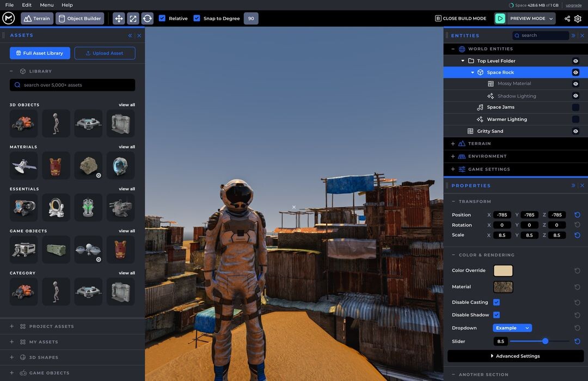Open the settings gear icon

[x=578, y=19]
